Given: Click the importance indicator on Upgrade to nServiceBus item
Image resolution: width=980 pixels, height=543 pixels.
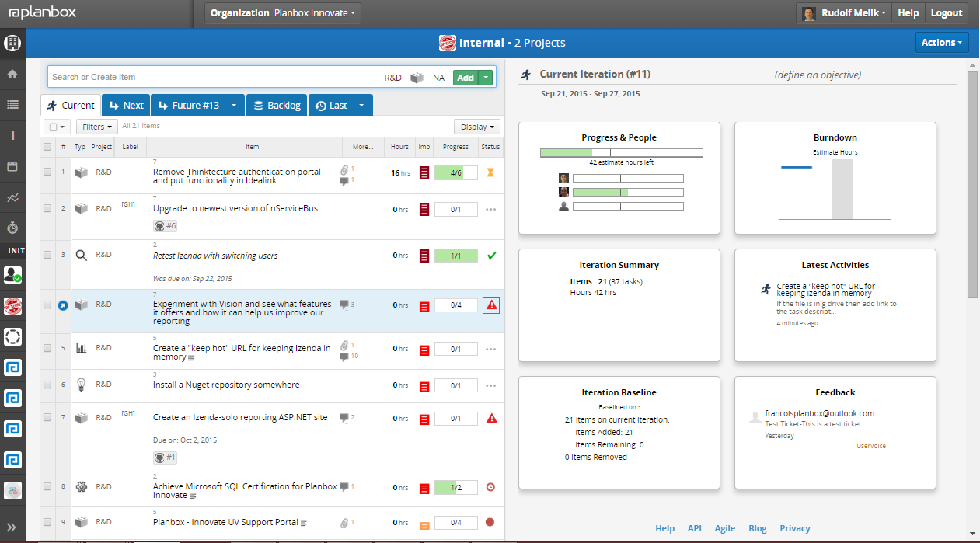Looking at the screenshot, I should (424, 209).
